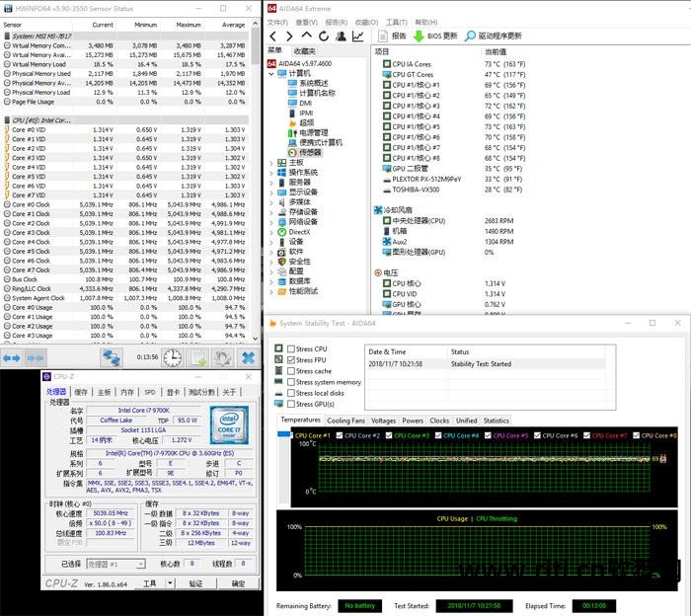Collapse the 计算机 tree node

coord(271,74)
